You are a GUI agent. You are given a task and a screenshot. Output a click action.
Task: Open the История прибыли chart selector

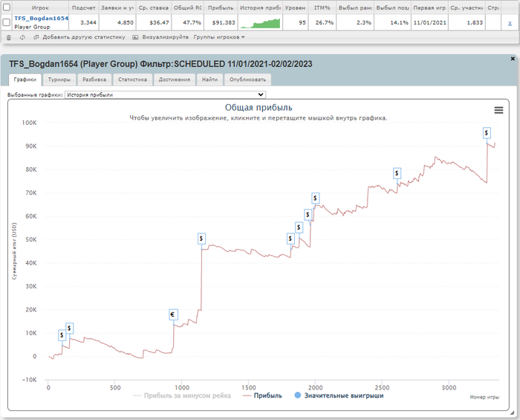pos(165,95)
